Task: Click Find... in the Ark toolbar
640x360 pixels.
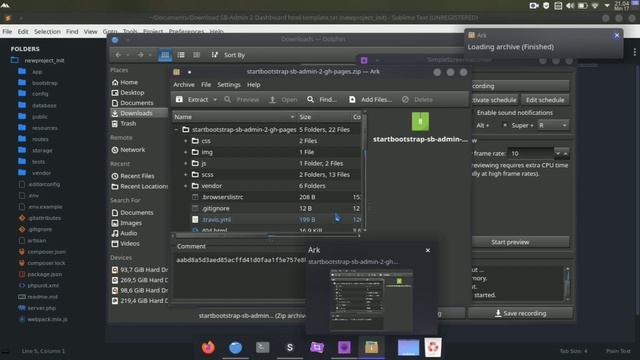Action: (322, 100)
